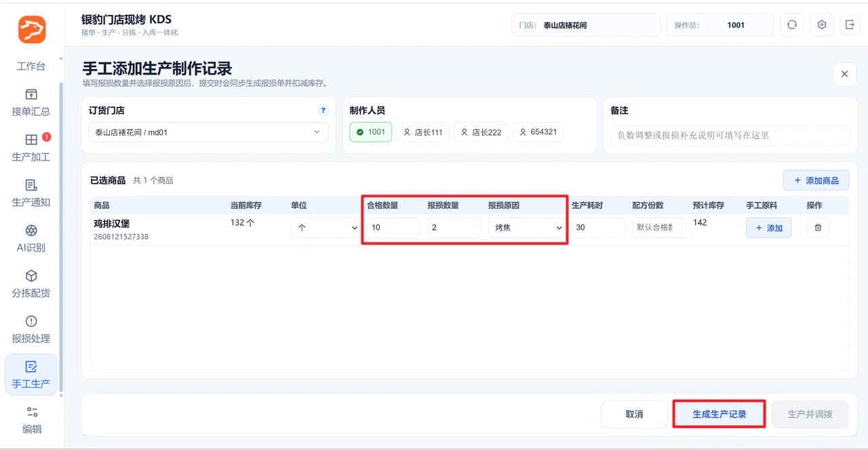Click the 备注 remarks input field
The width and height of the screenshot is (868, 450).
(730, 135)
